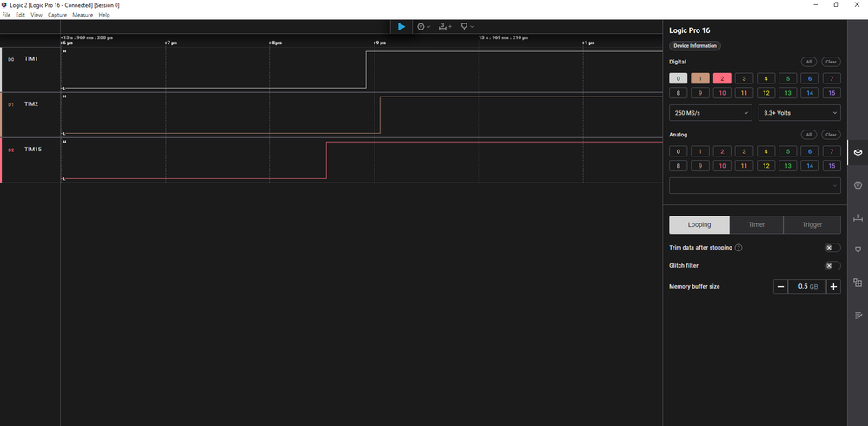Clear all digital channels
This screenshot has height=426, width=868.
pyautogui.click(x=831, y=62)
